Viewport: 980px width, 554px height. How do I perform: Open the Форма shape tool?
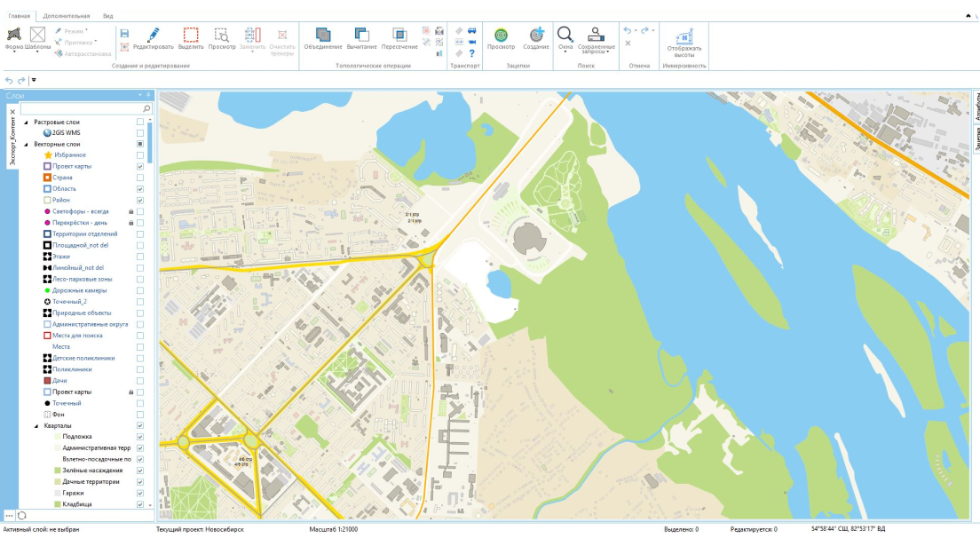13,38
